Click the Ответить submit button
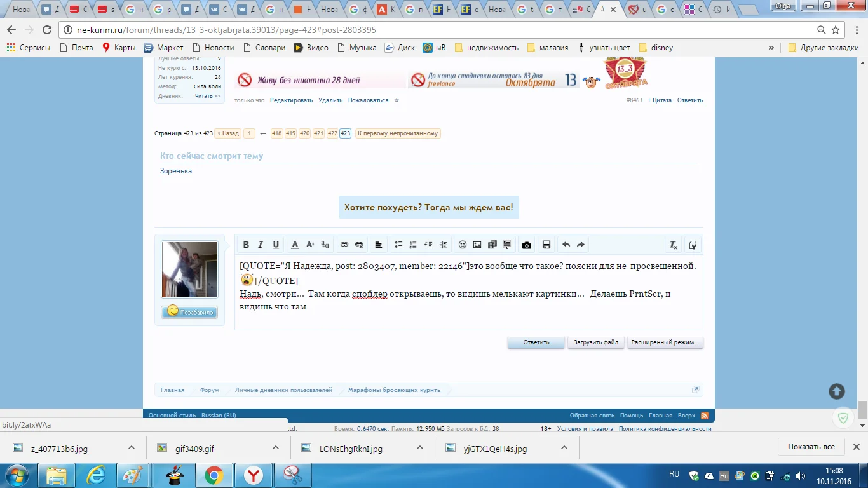The width and height of the screenshot is (868, 488). pyautogui.click(x=536, y=342)
